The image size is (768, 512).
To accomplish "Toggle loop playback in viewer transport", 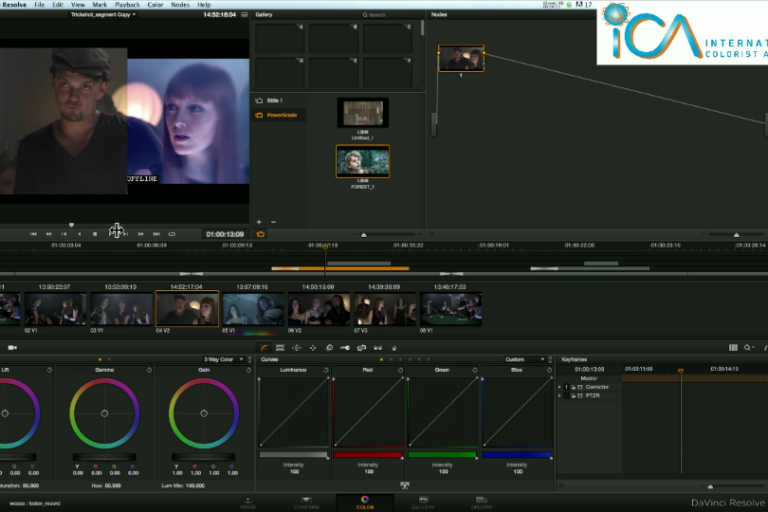I will click(x=172, y=234).
